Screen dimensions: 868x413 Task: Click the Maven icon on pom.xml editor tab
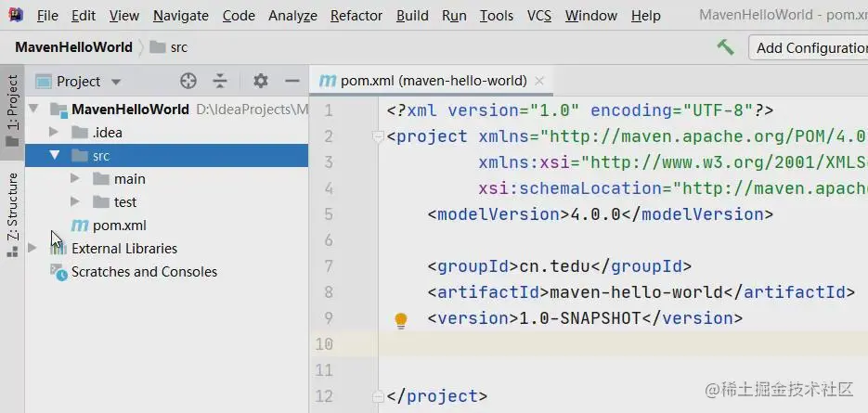[328, 81]
